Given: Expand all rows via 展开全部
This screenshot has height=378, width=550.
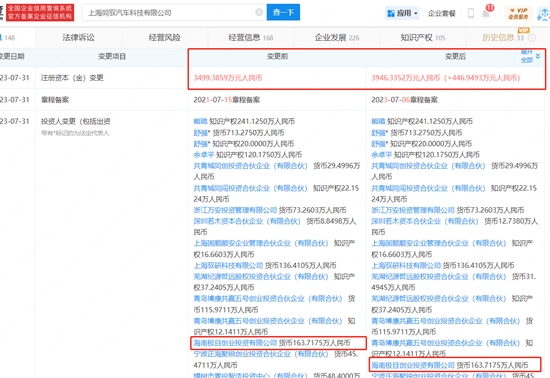Looking at the screenshot, I should tap(527, 56).
